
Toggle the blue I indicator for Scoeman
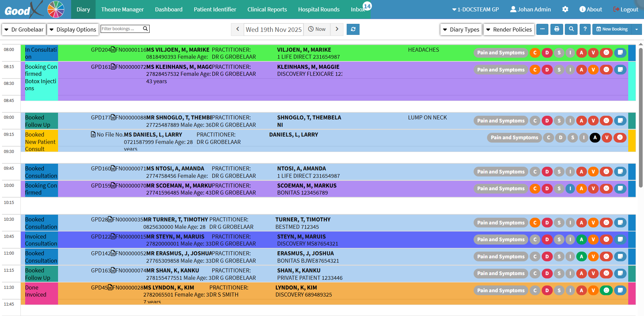click(570, 189)
